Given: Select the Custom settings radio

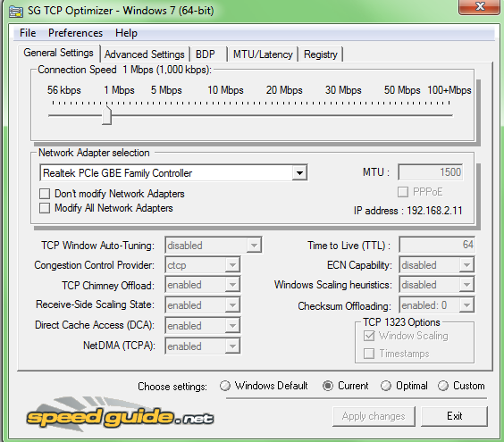Looking at the screenshot, I should 443,386.
